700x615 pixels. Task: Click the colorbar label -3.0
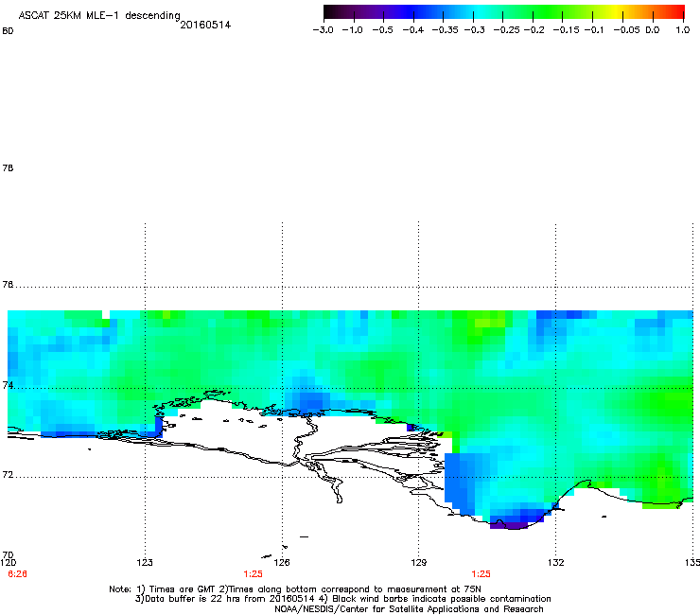(324, 30)
